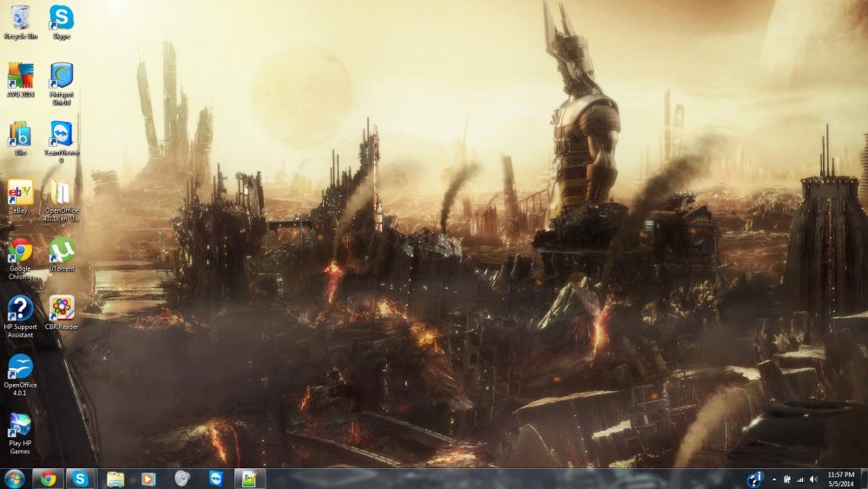Click the HP Support Assistant desktop icon
This screenshot has width=868, height=489.
(20, 308)
